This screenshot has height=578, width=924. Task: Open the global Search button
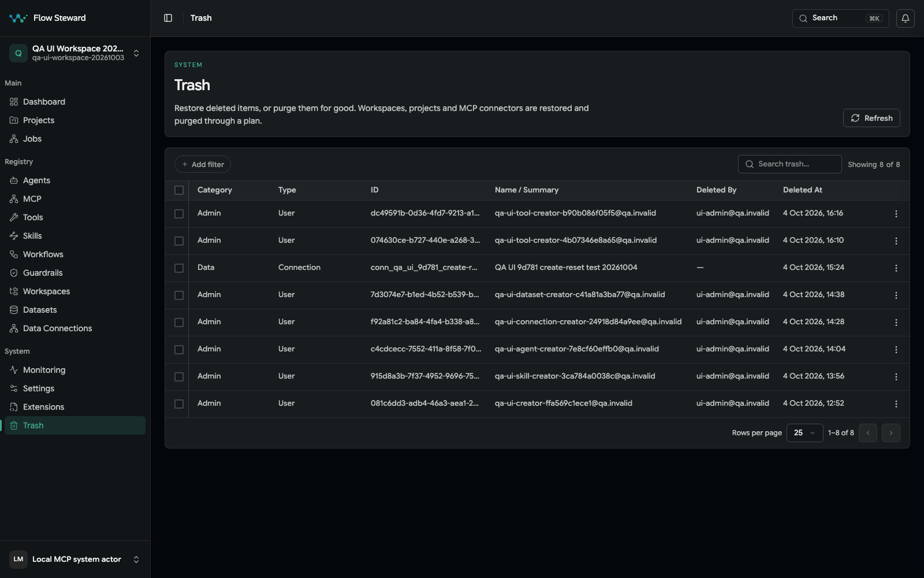[x=840, y=18]
